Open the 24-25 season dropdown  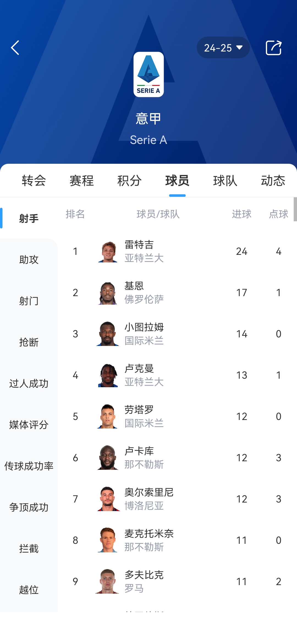pos(223,48)
